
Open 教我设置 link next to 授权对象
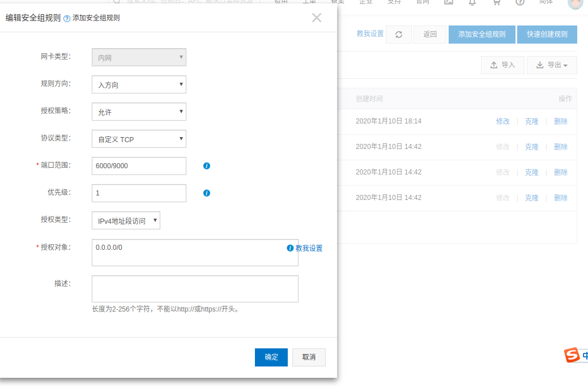click(x=309, y=248)
